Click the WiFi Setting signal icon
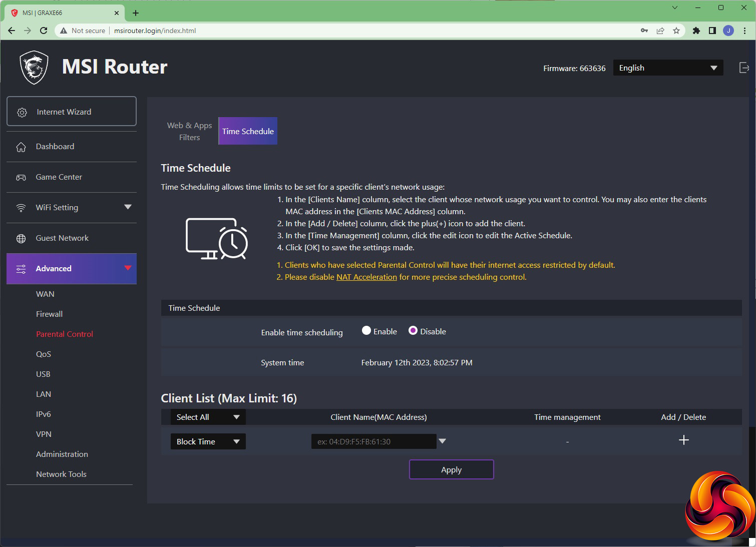Screen dimensions: 756x547 21,208
